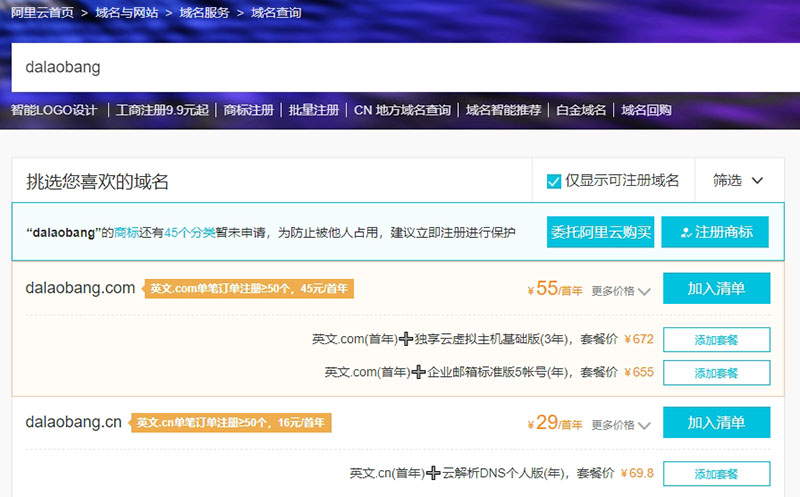Screen dimensions: 800x497
Task: Open the 白金域名 nav link
Action: click(x=581, y=110)
